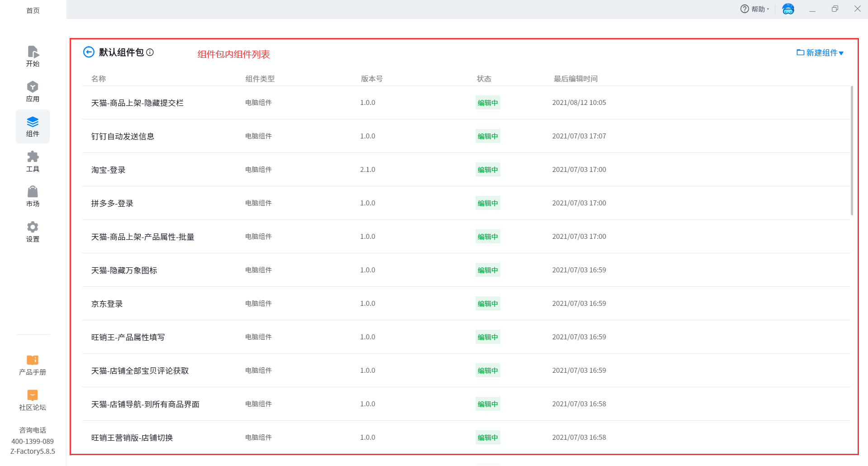Switch to the 首页 tab
This screenshot has width=868, height=466.
pyautogui.click(x=33, y=10)
